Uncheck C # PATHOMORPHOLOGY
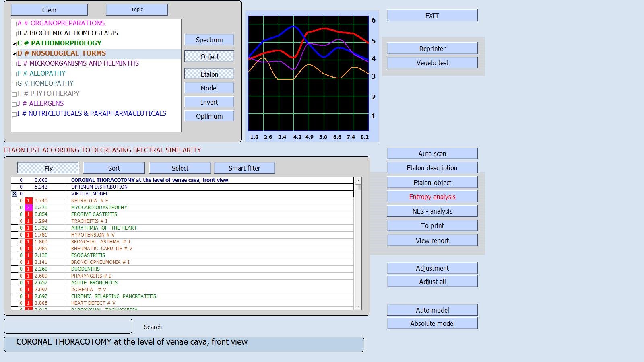Viewport: 644px width, 362px height. click(x=13, y=43)
